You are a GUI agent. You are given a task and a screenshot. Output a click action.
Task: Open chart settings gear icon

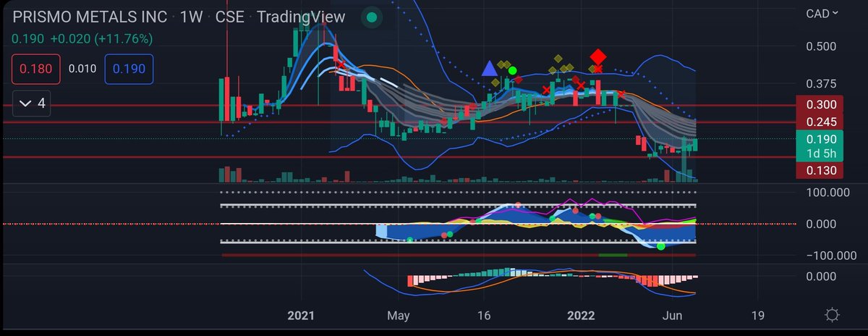pos(832,315)
